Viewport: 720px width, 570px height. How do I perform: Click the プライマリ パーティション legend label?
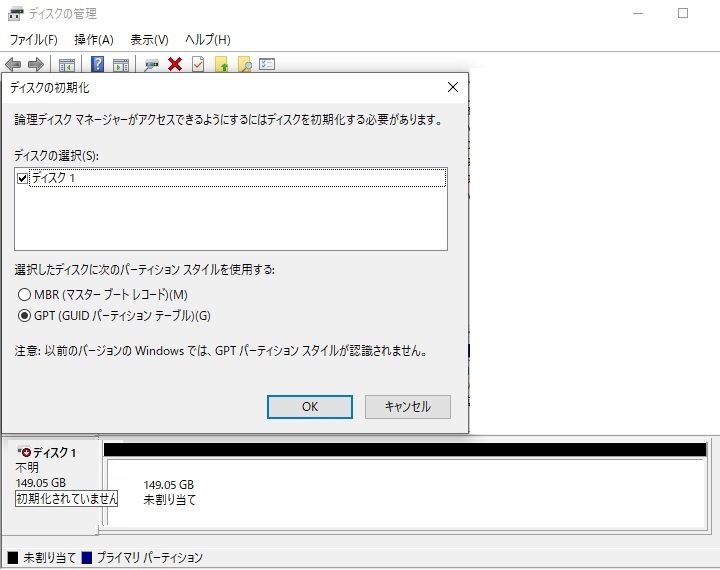click(x=150, y=558)
